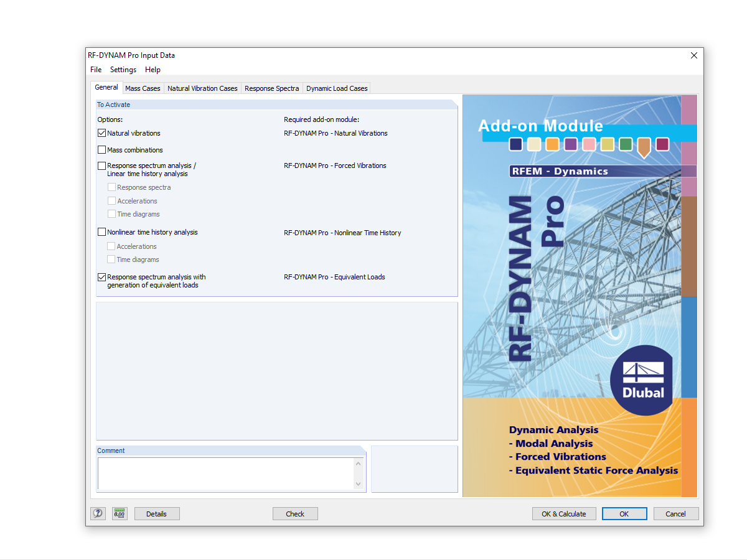Open the File menu
The width and height of the screenshot is (747, 560).
96,70
